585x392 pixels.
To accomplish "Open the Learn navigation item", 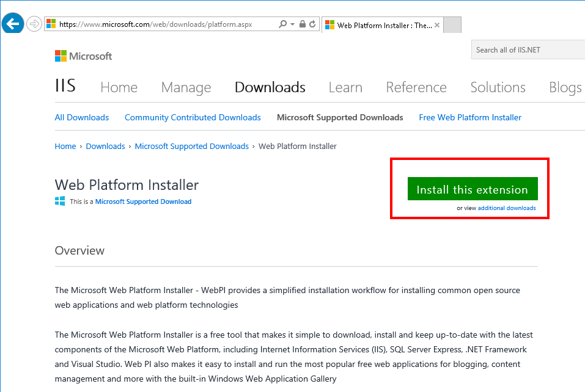I will (x=345, y=87).
